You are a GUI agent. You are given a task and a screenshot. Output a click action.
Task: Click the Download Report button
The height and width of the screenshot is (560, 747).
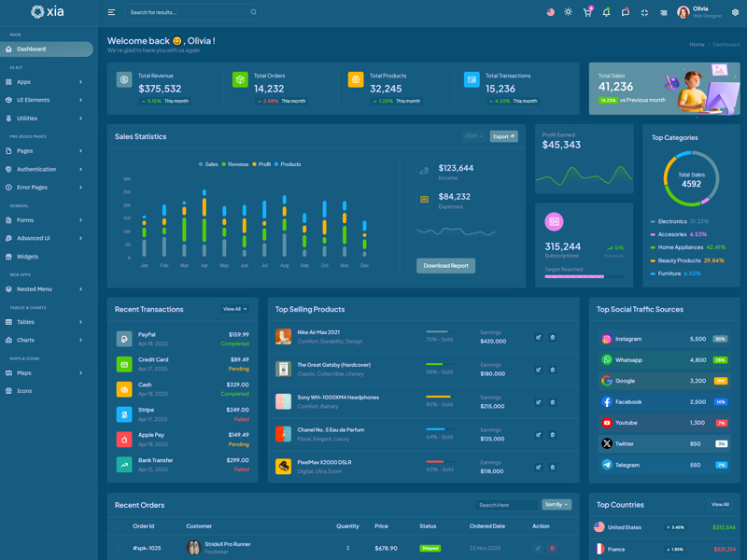[x=445, y=266]
